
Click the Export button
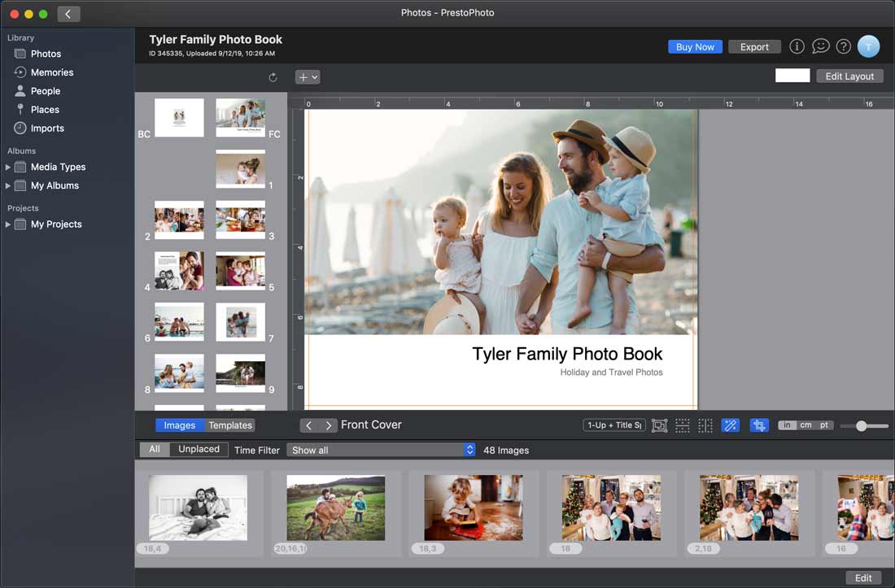[754, 47]
